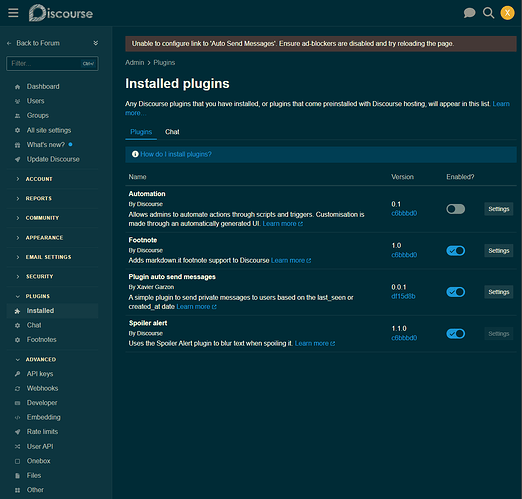Collapse all sidebar sections with double chevron

[96, 43]
